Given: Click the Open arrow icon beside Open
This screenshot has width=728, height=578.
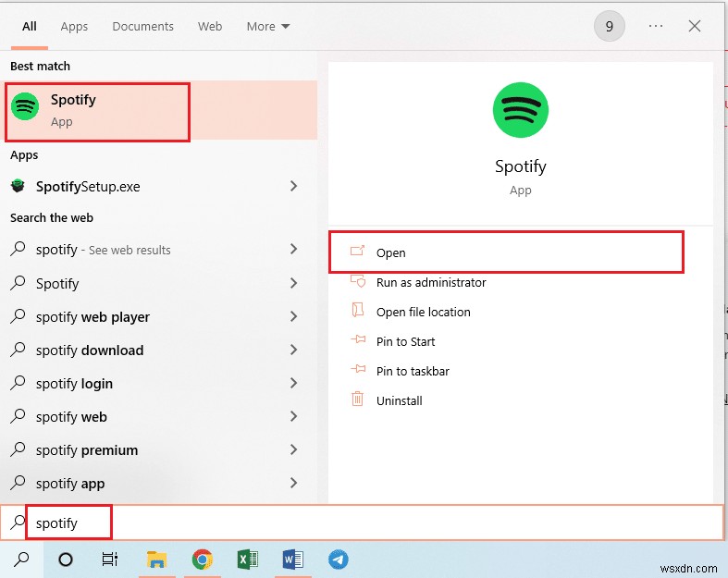Looking at the screenshot, I should pyautogui.click(x=357, y=252).
